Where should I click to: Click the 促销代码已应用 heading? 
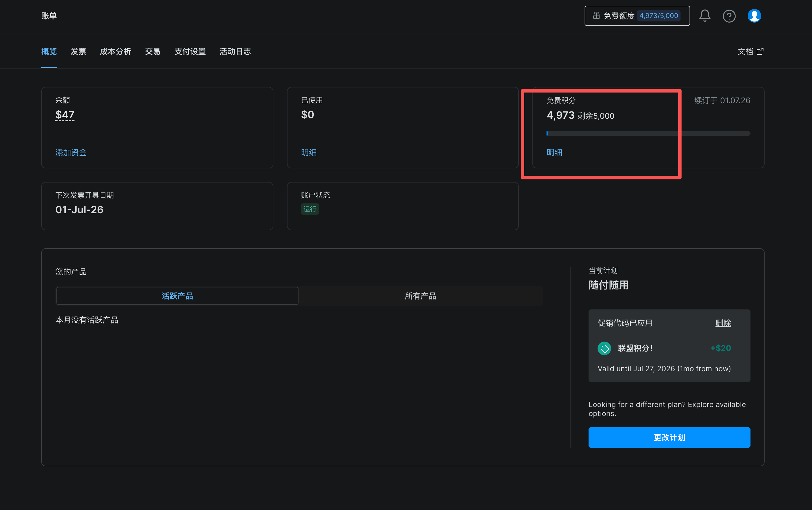[625, 323]
